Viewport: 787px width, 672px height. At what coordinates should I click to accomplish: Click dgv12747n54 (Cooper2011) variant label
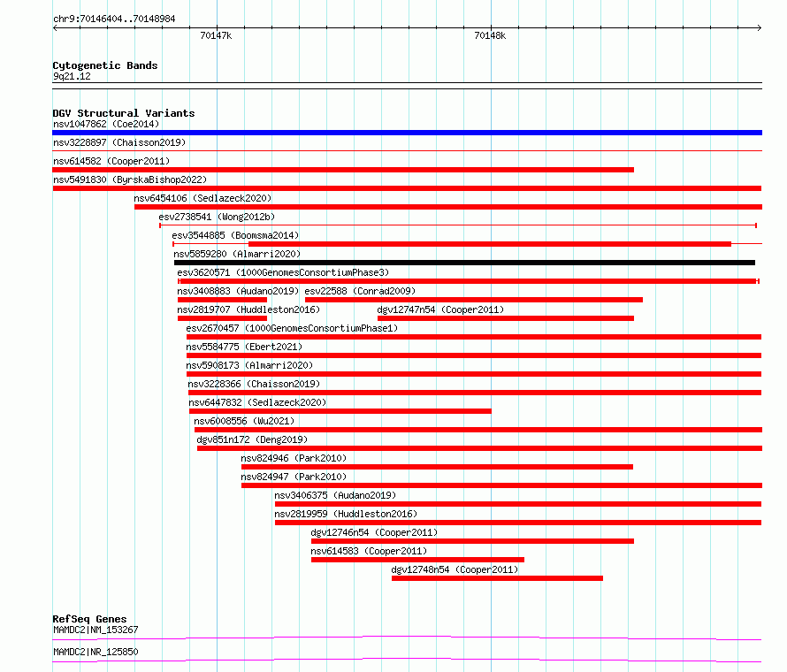coord(440,309)
